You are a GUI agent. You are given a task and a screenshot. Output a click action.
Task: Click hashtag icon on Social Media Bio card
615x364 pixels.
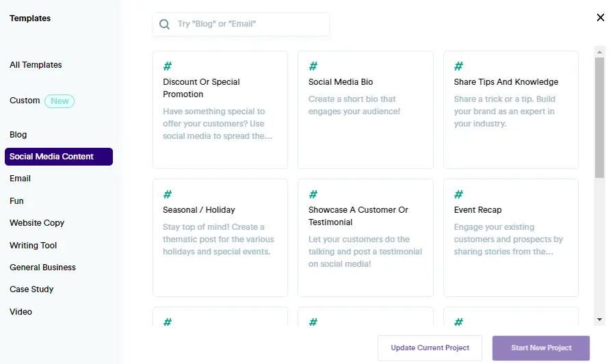click(x=313, y=66)
